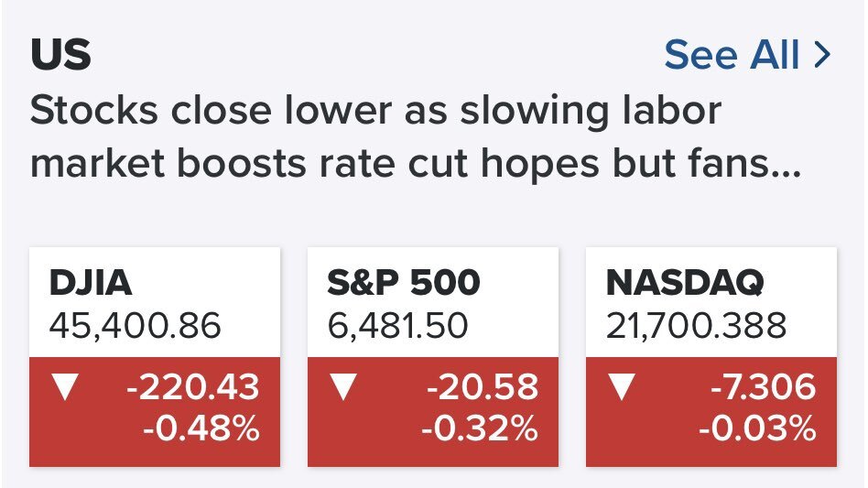Select the S&P 500 percent change -0.32%
Image resolution: width=868 pixels, height=488 pixels.
pos(480,428)
